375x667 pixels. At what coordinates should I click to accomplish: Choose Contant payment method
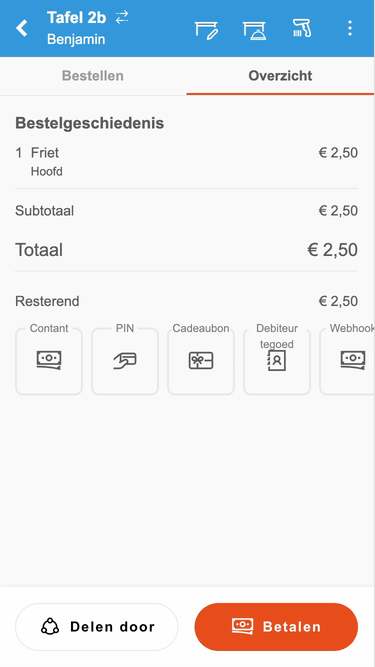[49, 361]
